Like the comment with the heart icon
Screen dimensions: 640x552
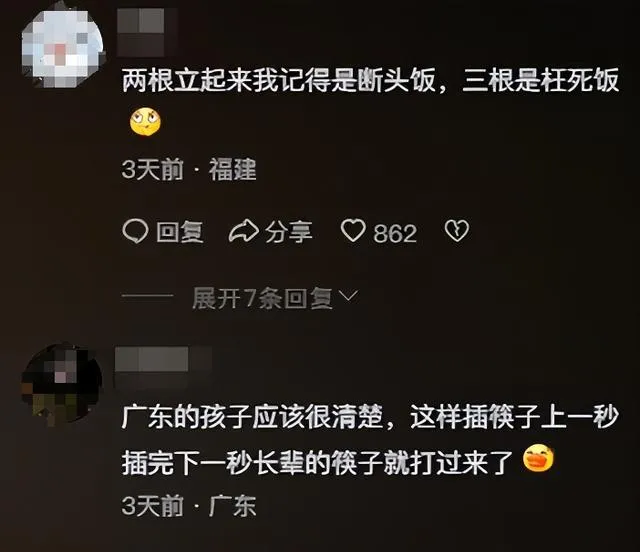tap(353, 231)
